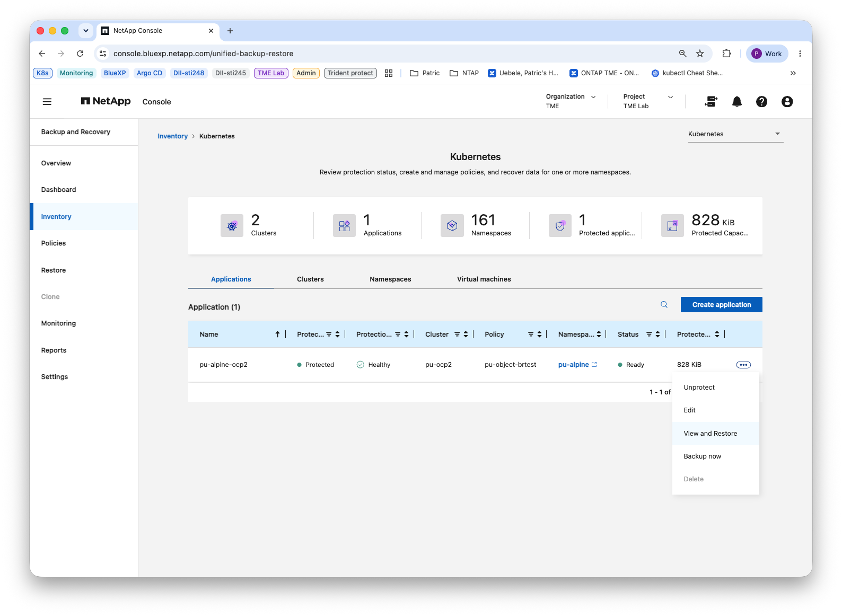Click the Protected Capacity icon
842x616 pixels.
point(672,226)
